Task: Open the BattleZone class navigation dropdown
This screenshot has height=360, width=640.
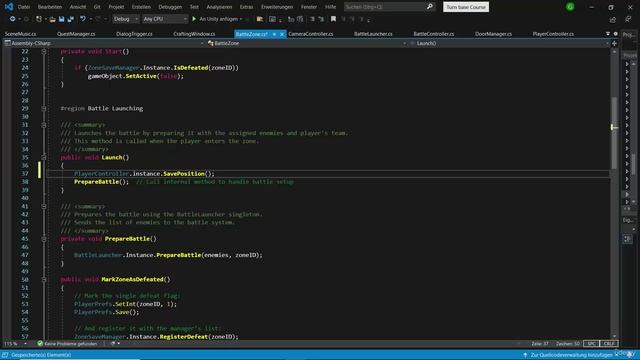Action: click(x=307, y=43)
